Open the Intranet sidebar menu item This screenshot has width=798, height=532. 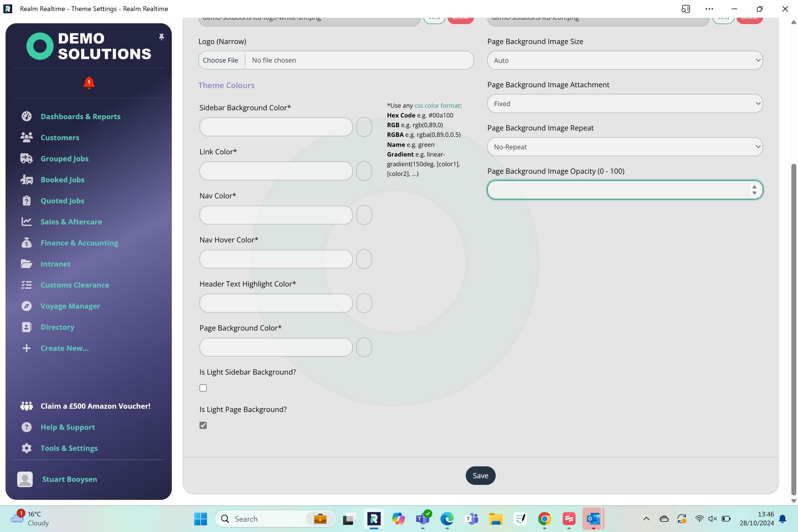point(55,264)
